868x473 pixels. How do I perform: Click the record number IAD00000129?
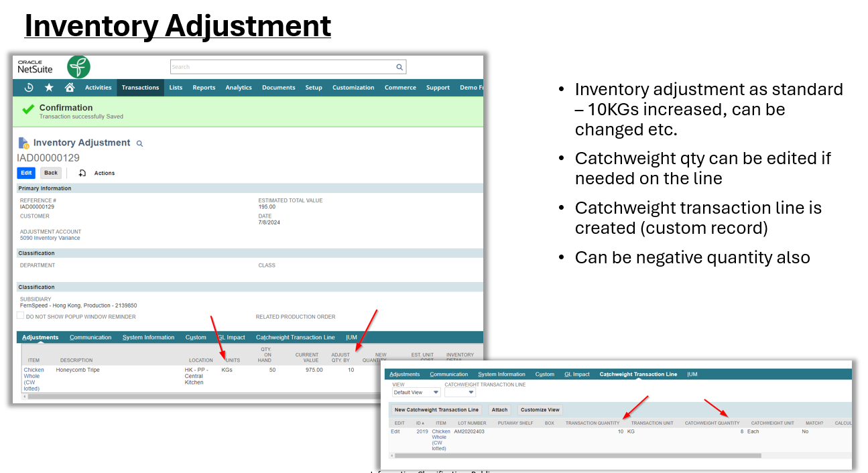48,158
